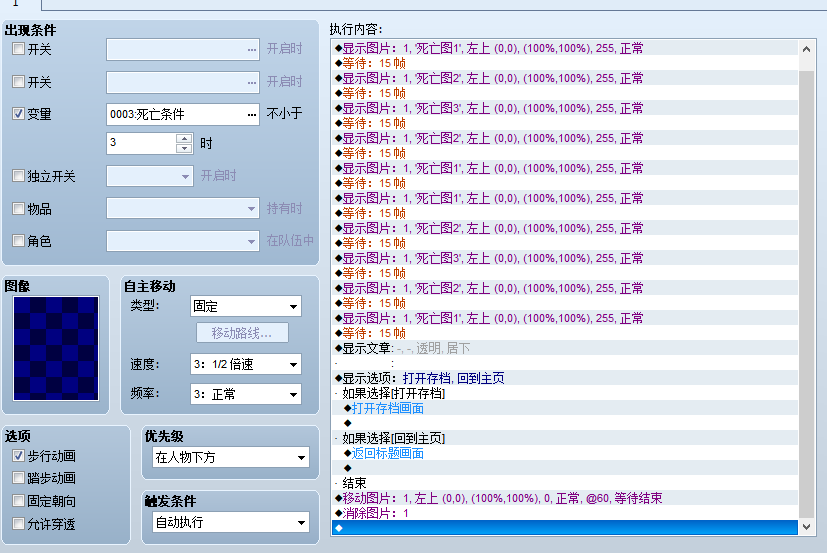Click the 移动路线... button
827x553 pixels.
[x=243, y=333]
